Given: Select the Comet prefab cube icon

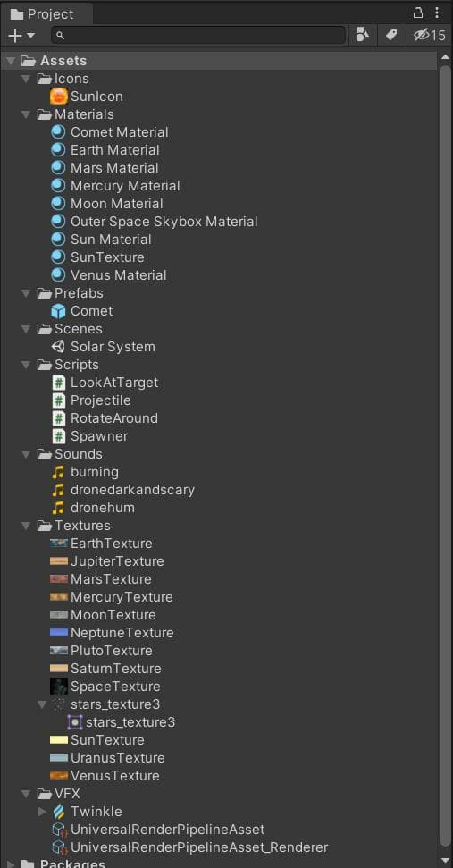Looking at the screenshot, I should (x=58, y=311).
